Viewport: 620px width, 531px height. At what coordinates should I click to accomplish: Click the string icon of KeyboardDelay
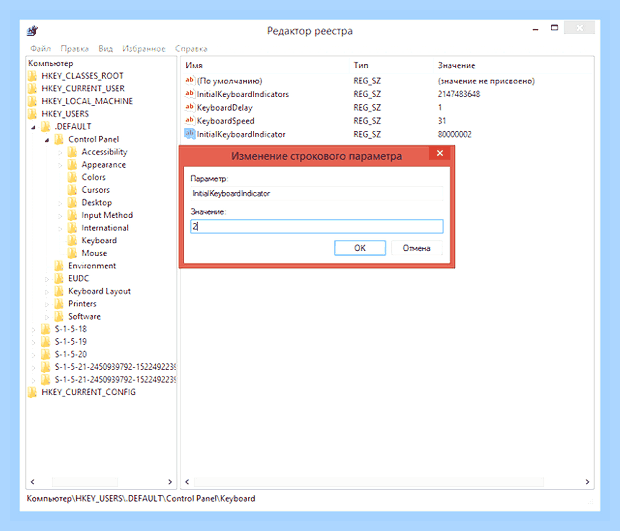pos(190,107)
